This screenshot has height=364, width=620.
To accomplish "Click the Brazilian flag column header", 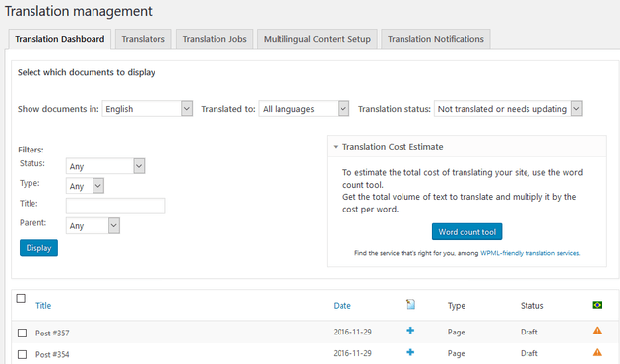I will (x=597, y=305).
